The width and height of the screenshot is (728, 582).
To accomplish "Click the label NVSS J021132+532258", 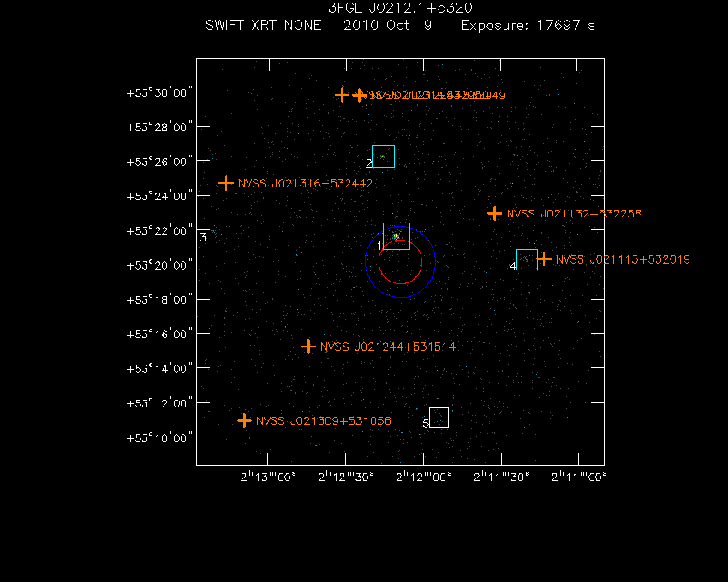I will 575,213.
